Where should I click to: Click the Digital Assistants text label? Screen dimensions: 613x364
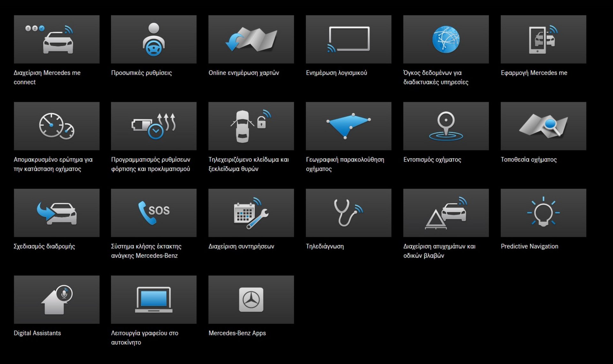tap(37, 333)
